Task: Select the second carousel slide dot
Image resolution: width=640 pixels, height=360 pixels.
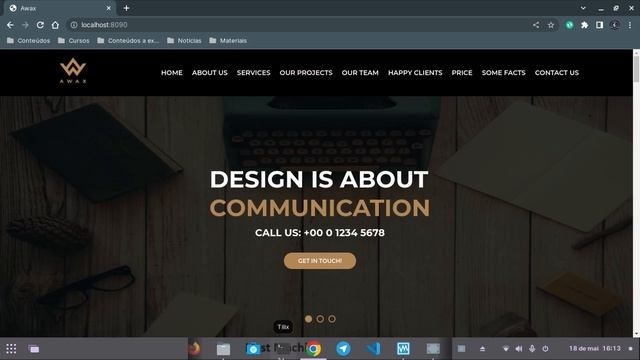Action: pyautogui.click(x=320, y=319)
